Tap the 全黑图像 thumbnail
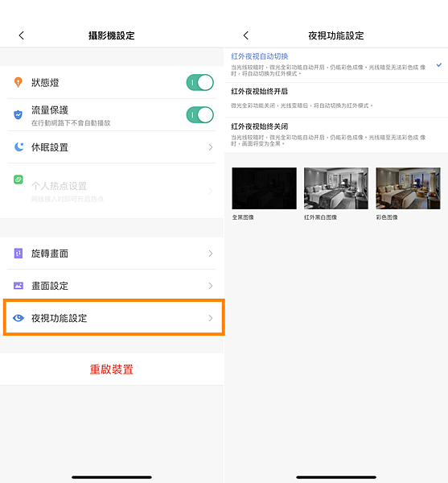448x483 pixels. (265, 188)
